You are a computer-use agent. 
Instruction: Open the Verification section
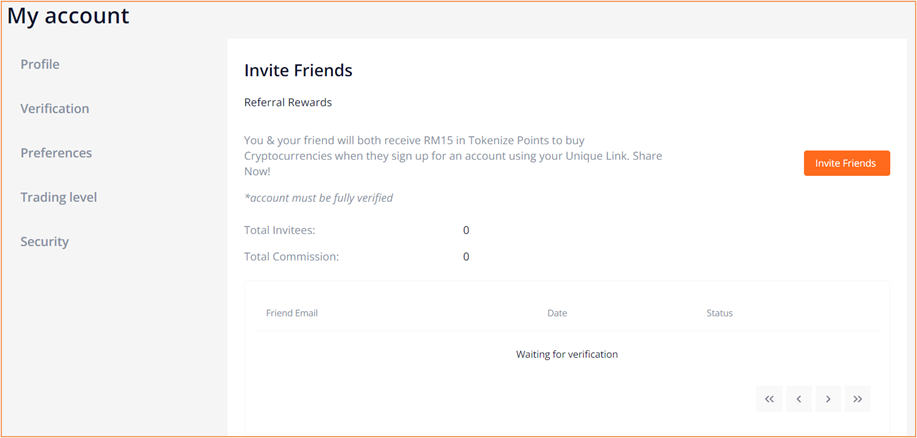click(55, 109)
